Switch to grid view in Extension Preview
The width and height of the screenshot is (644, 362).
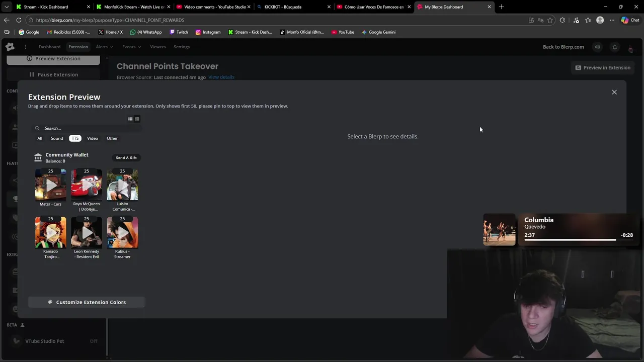(x=130, y=119)
